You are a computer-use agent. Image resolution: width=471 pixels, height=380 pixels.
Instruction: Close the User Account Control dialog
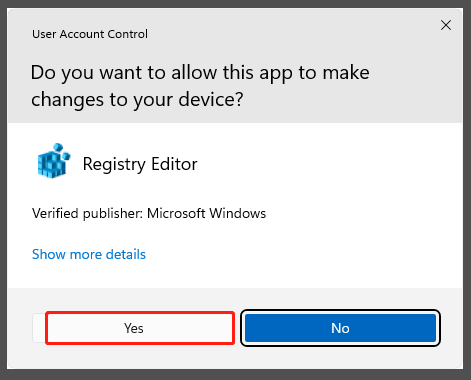click(x=446, y=25)
